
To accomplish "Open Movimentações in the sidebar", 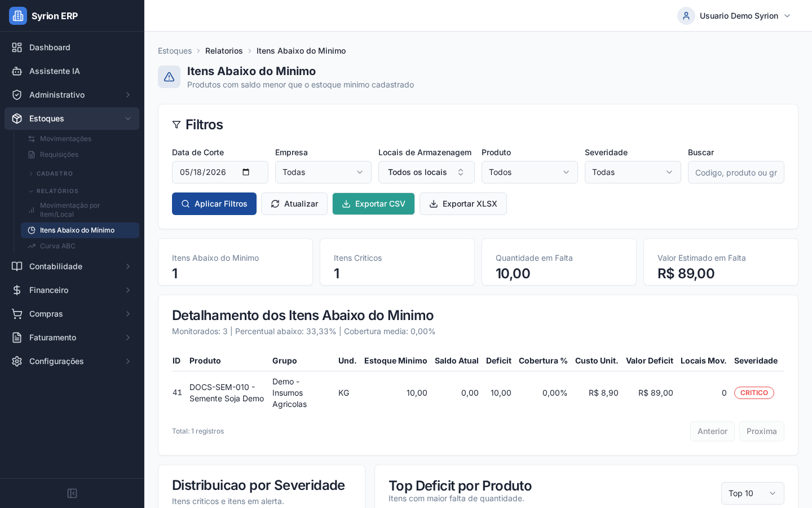I will pos(80,139).
